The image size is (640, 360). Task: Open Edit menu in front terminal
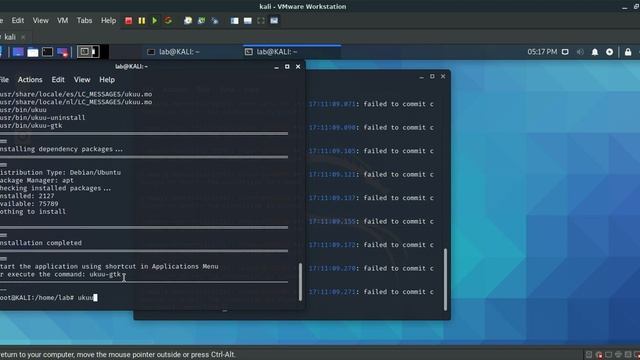click(58, 80)
